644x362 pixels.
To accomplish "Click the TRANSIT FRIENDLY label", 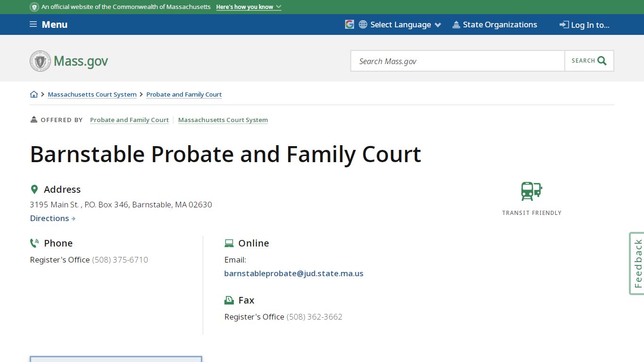I will (532, 213).
